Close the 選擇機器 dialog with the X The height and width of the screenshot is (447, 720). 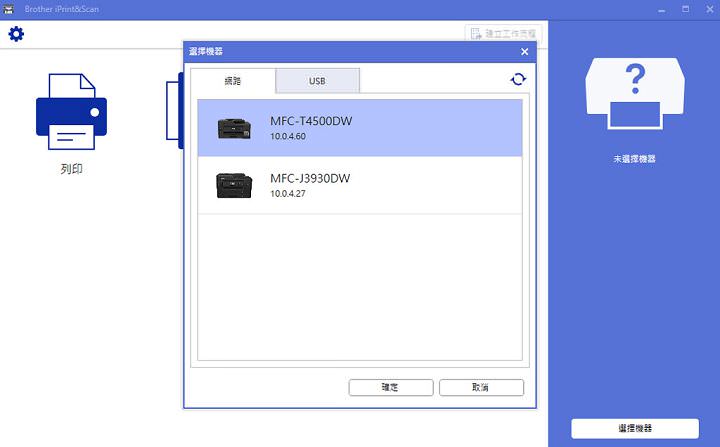coord(524,51)
